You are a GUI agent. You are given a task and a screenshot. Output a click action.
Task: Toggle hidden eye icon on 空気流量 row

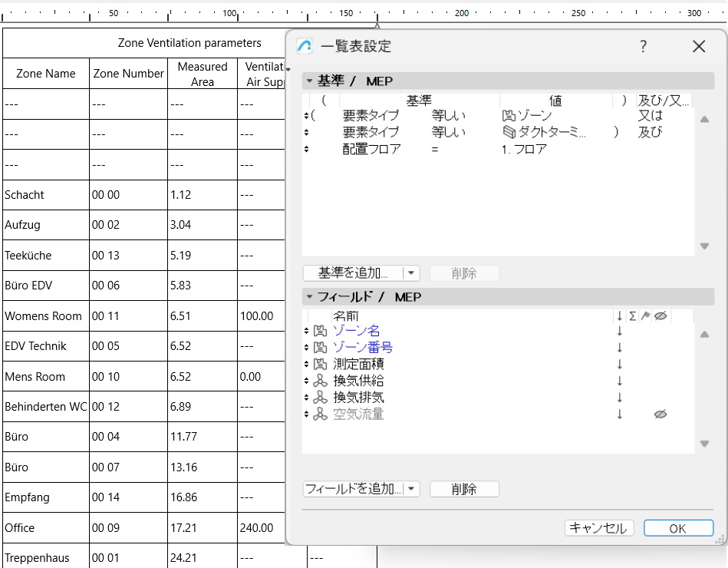click(x=660, y=414)
